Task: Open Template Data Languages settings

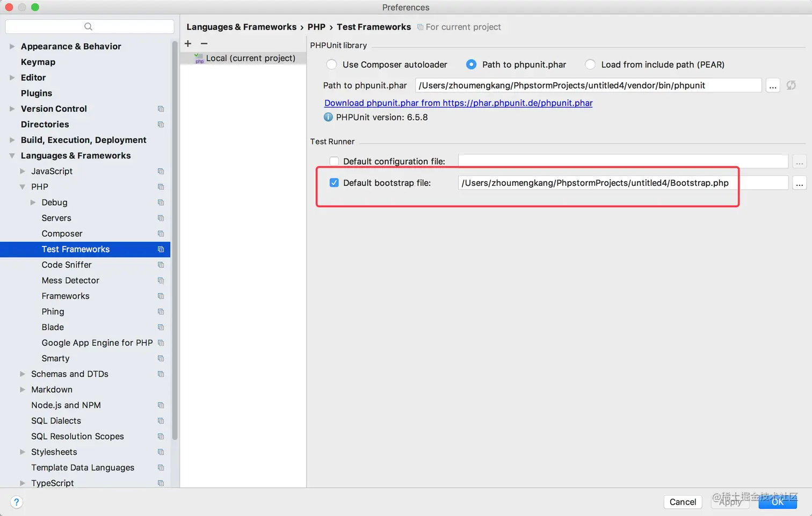Action: [x=83, y=468]
